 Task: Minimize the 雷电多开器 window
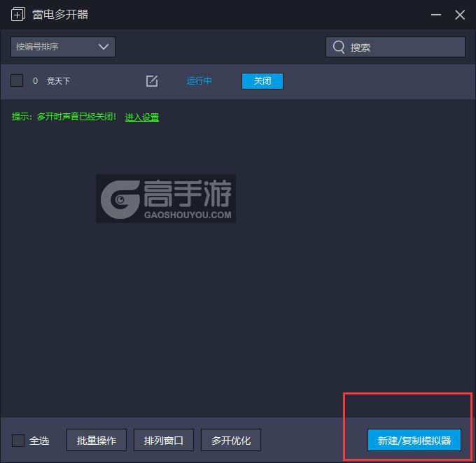pyautogui.click(x=436, y=15)
